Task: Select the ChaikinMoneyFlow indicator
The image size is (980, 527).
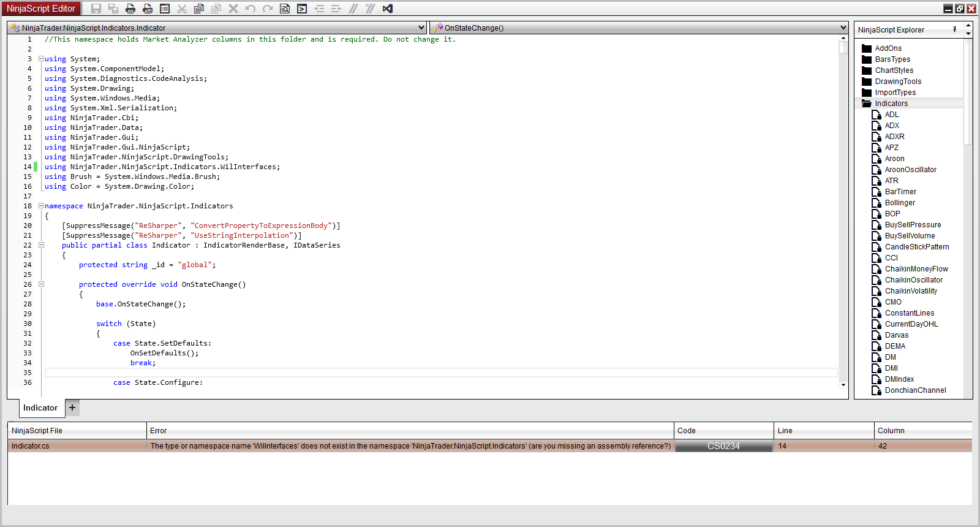Action: [x=916, y=269]
